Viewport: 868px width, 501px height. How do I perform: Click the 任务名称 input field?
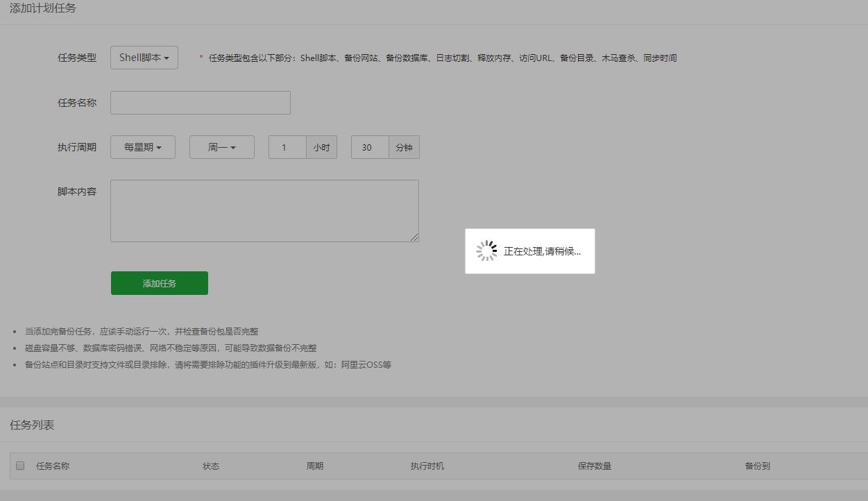pyautogui.click(x=199, y=102)
